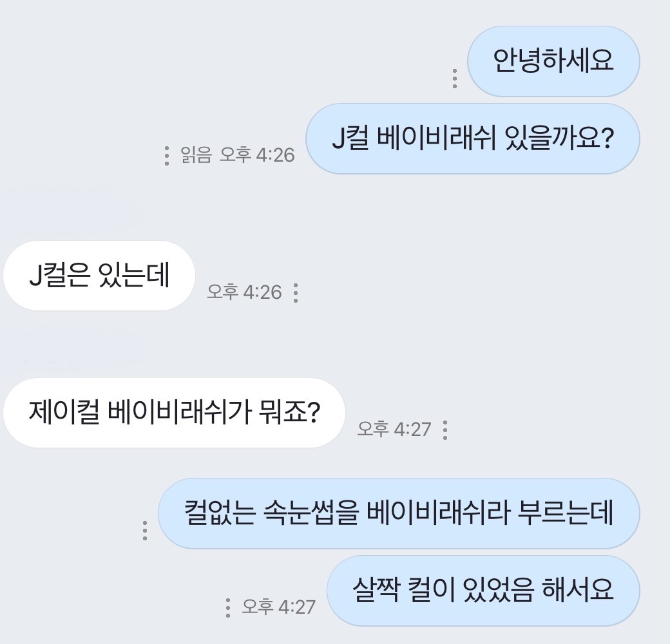Tap 오후 4:26 time beside J컬은 있는데
Image resolution: width=670 pixels, height=644 pixels.
point(244,292)
